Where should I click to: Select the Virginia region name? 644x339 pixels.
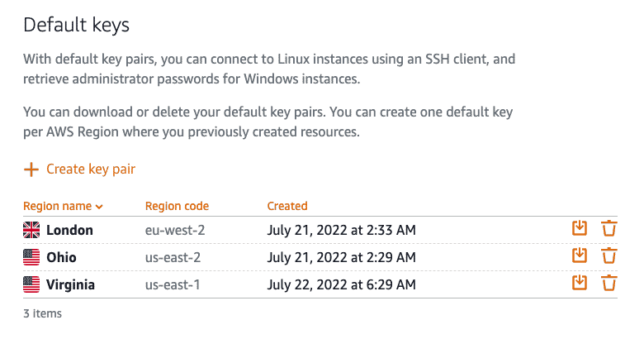tap(70, 284)
